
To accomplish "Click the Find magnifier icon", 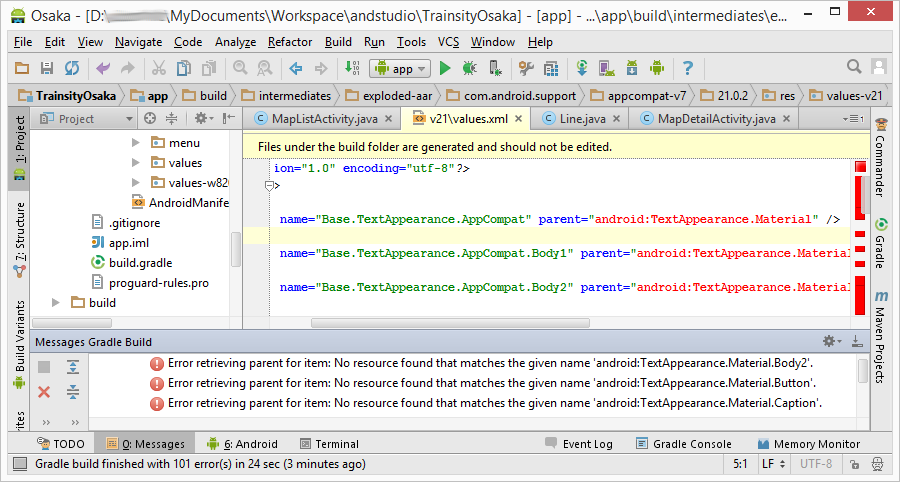I will pos(240,68).
